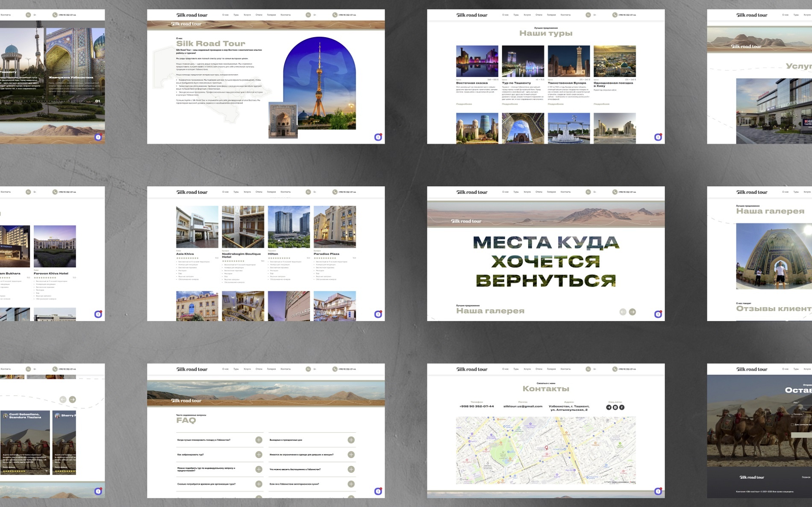
Task: Open the Farovon Khiva Hotel photo
Action: 55,246
